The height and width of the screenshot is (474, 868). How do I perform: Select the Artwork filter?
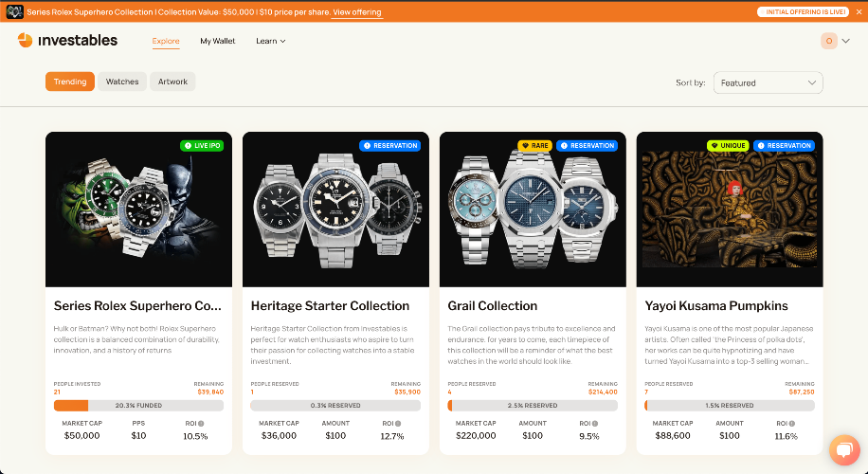point(172,82)
